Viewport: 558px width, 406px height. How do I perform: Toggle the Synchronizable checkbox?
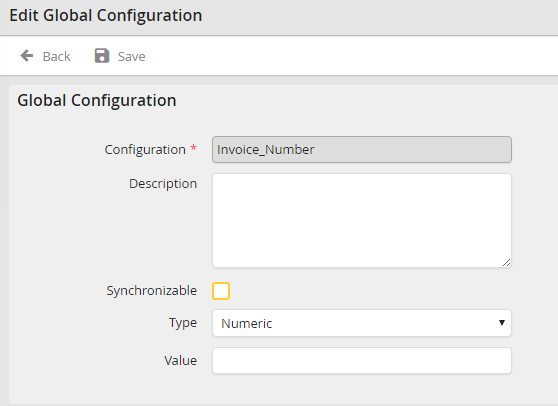[221, 291]
